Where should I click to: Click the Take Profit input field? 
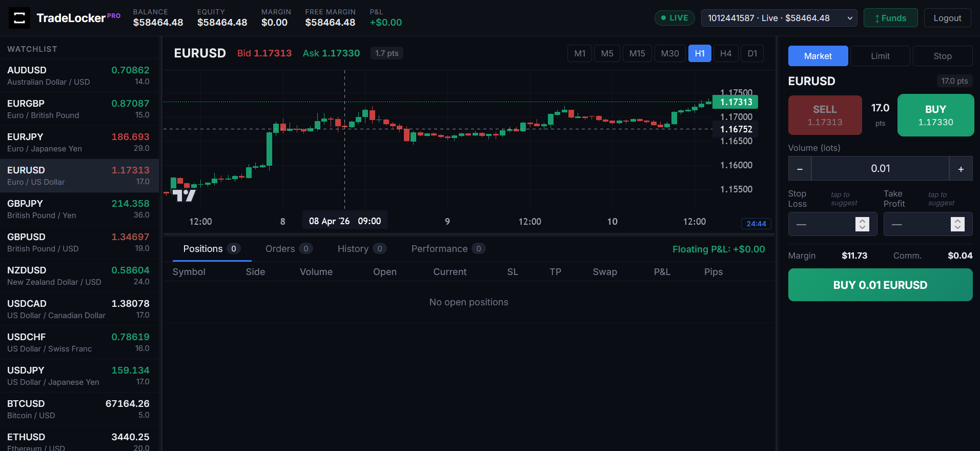pos(928,224)
